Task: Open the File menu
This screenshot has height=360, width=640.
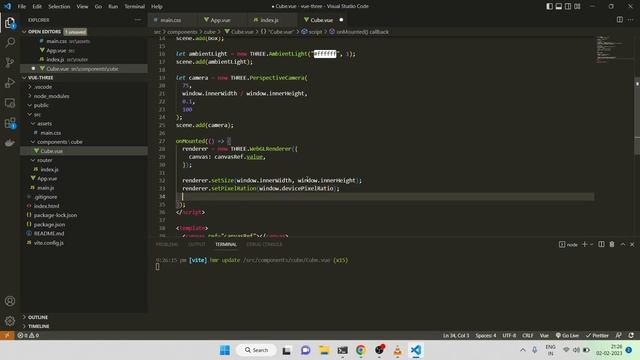Action: pos(22,6)
